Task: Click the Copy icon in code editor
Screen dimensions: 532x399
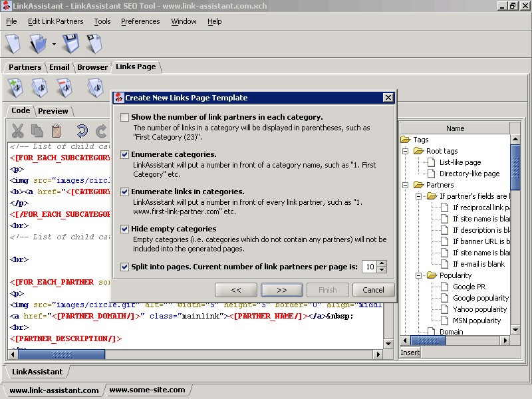Action: coord(37,131)
